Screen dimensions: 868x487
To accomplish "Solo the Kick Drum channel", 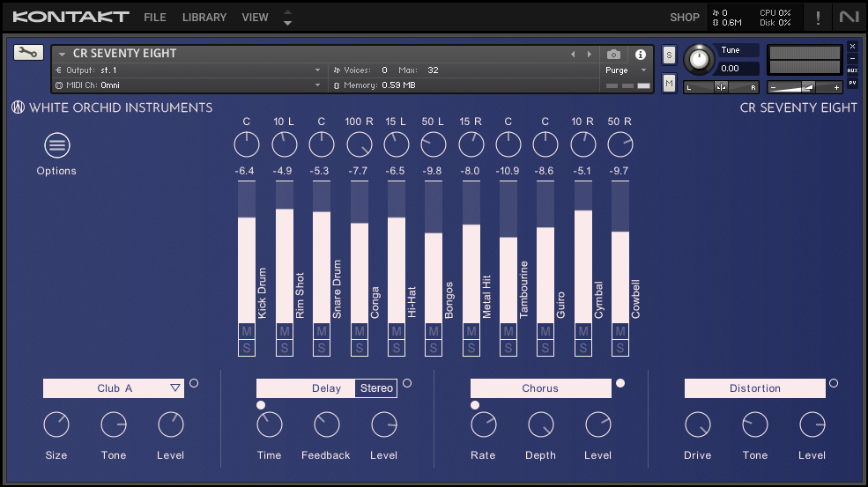I will (x=247, y=348).
